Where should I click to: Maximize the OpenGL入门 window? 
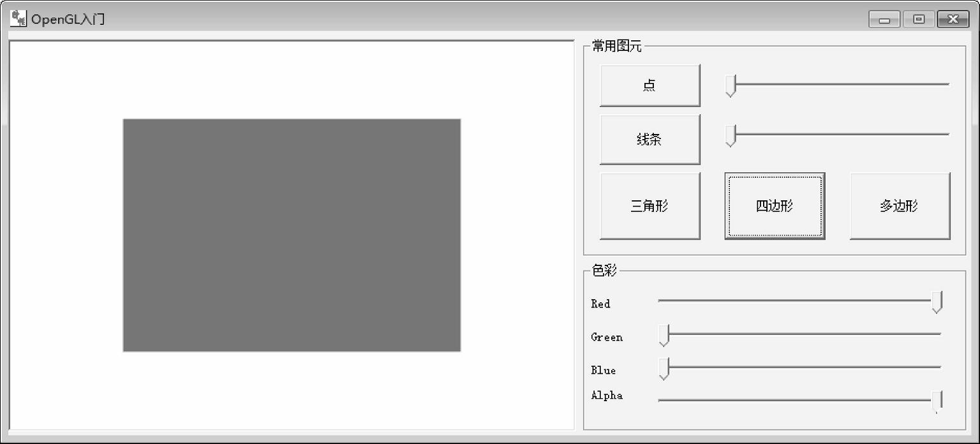coord(919,20)
